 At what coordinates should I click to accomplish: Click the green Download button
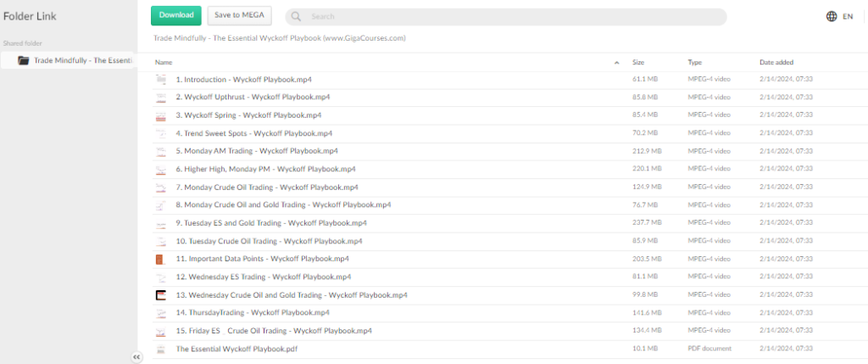click(x=175, y=15)
